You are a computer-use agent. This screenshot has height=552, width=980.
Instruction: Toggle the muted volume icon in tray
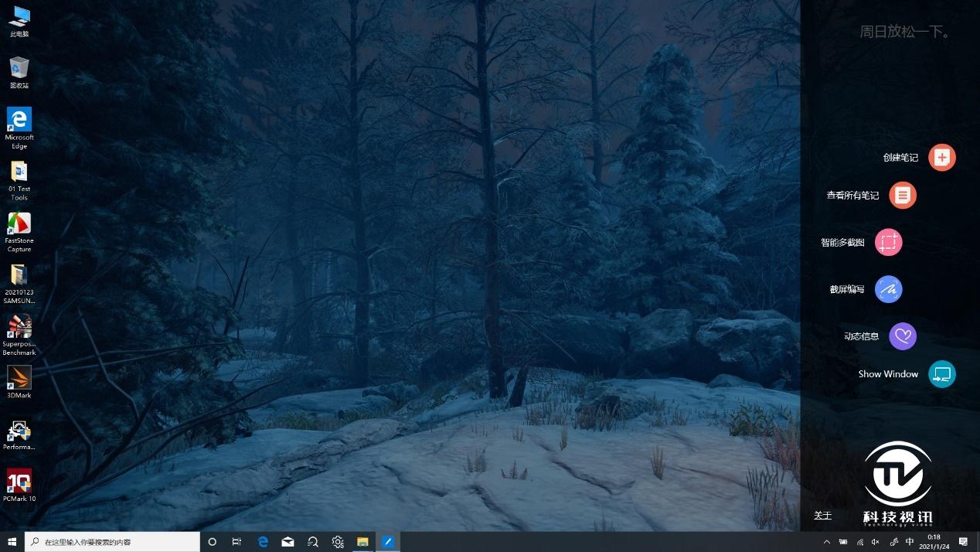pos(876,542)
